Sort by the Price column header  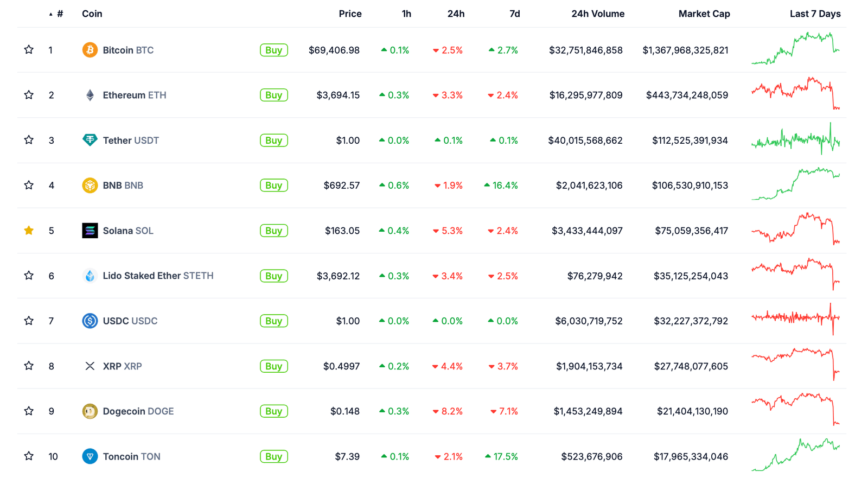click(350, 14)
